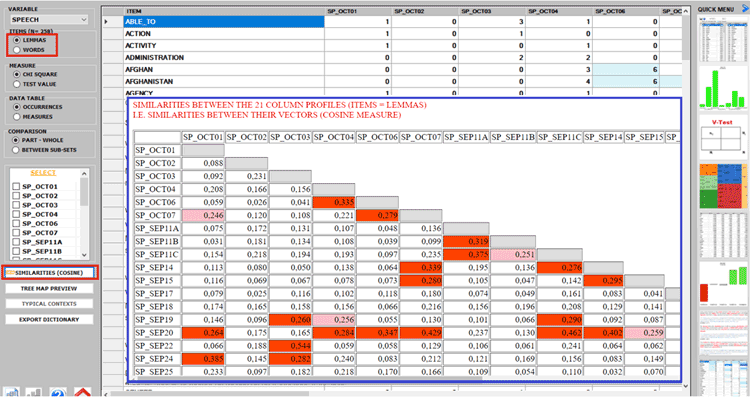Screen dimensions: 750x397
Task: Click the SIMILARITIES (COSINE) button
Action: (x=49, y=273)
